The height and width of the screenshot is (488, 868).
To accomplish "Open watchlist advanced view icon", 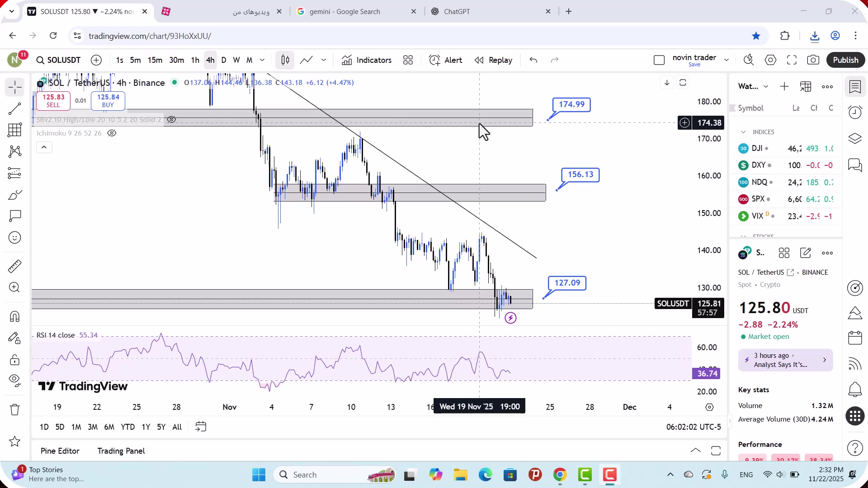I will (x=806, y=87).
